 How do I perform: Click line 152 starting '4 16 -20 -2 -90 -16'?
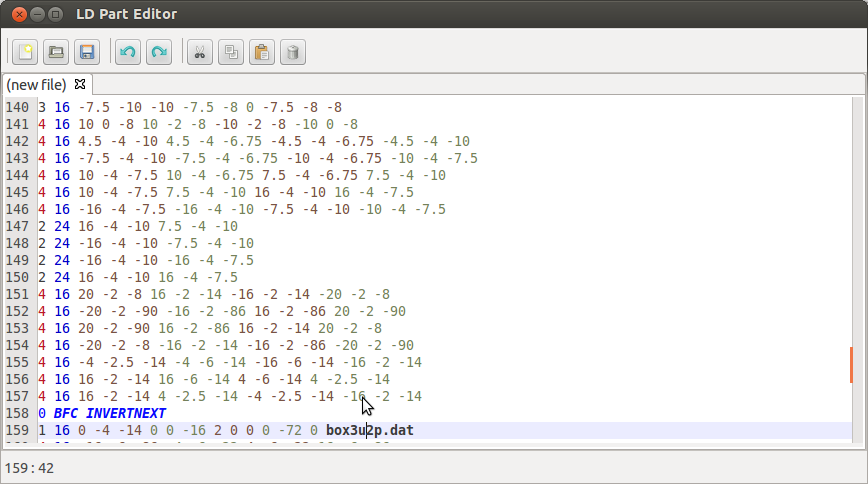[x=222, y=311]
